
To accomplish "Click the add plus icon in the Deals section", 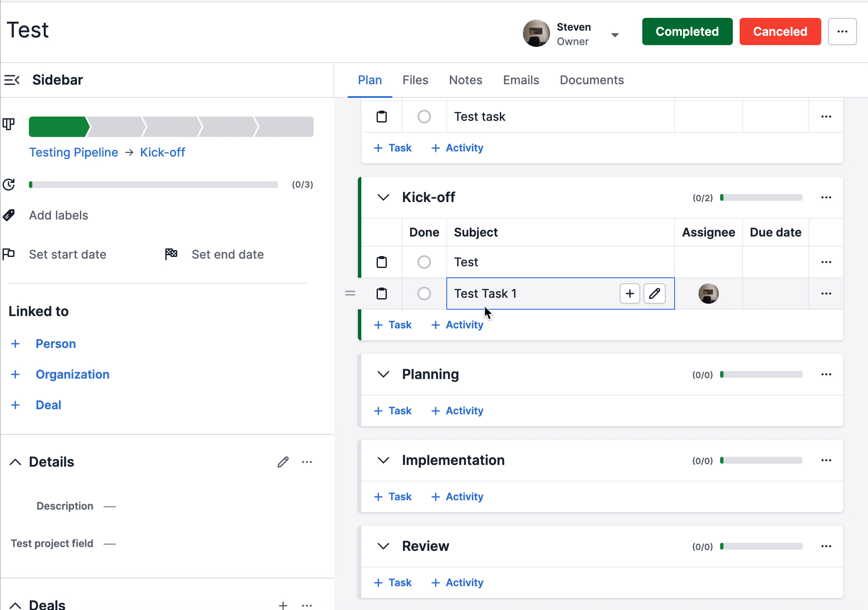I will tap(283, 605).
